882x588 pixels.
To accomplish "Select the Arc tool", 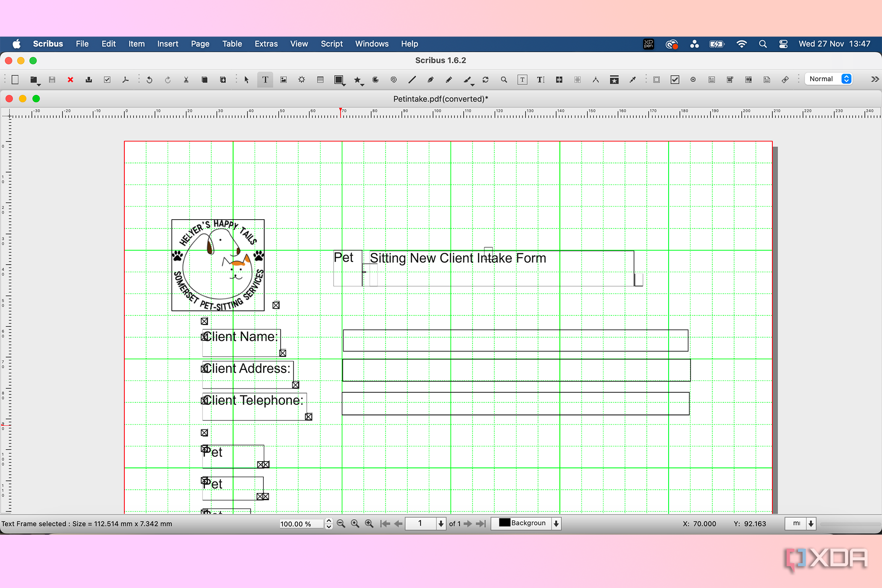I will [x=375, y=80].
